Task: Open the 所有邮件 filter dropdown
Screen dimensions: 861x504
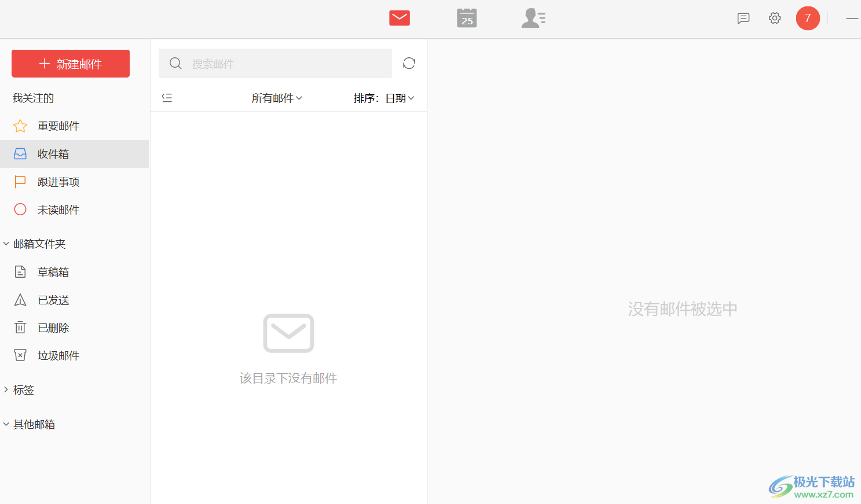Action: click(x=277, y=98)
